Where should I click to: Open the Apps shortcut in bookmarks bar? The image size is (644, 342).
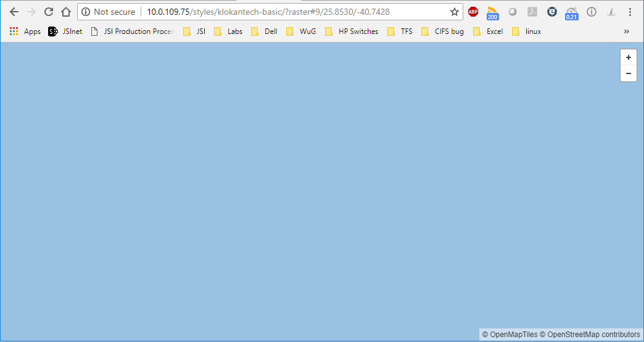point(25,31)
